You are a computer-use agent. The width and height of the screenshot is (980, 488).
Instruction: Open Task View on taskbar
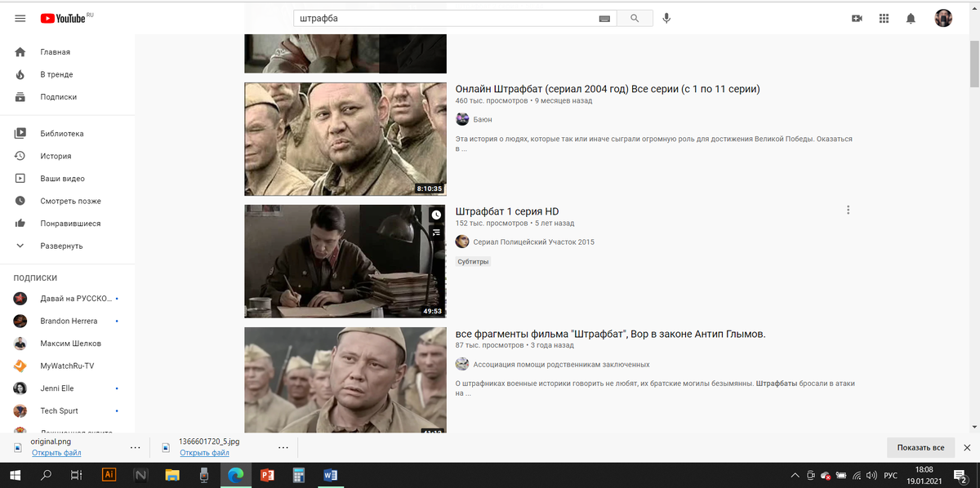coord(76,474)
